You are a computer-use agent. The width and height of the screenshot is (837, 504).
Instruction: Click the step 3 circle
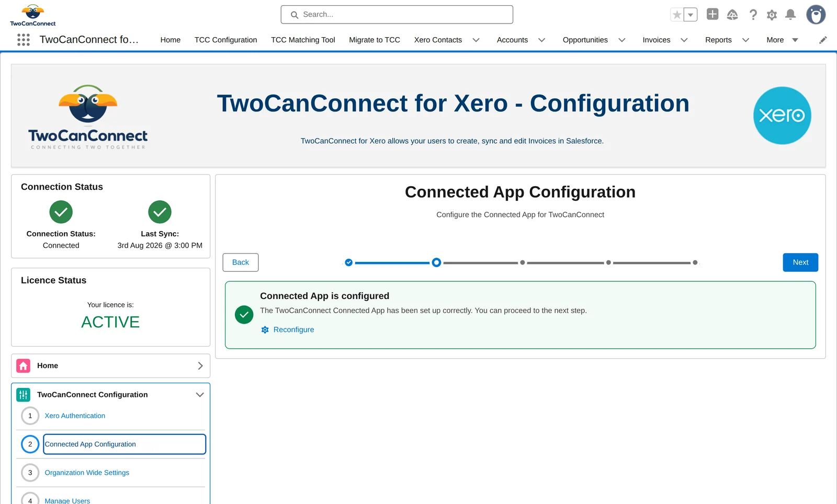click(x=30, y=473)
